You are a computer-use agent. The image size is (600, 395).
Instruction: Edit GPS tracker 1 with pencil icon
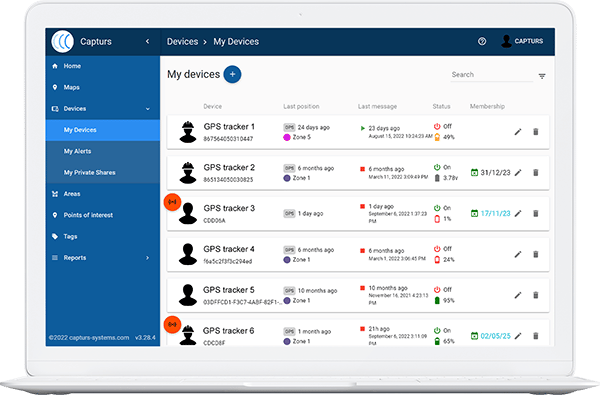[518, 132]
